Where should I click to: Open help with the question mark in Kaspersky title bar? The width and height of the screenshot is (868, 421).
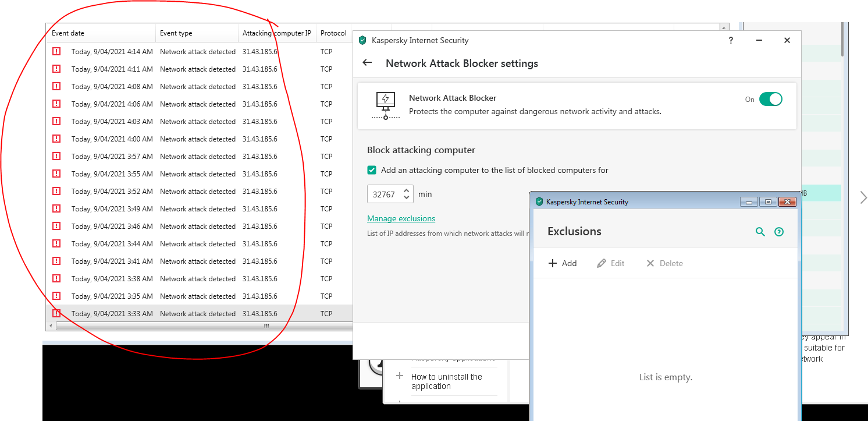point(731,40)
